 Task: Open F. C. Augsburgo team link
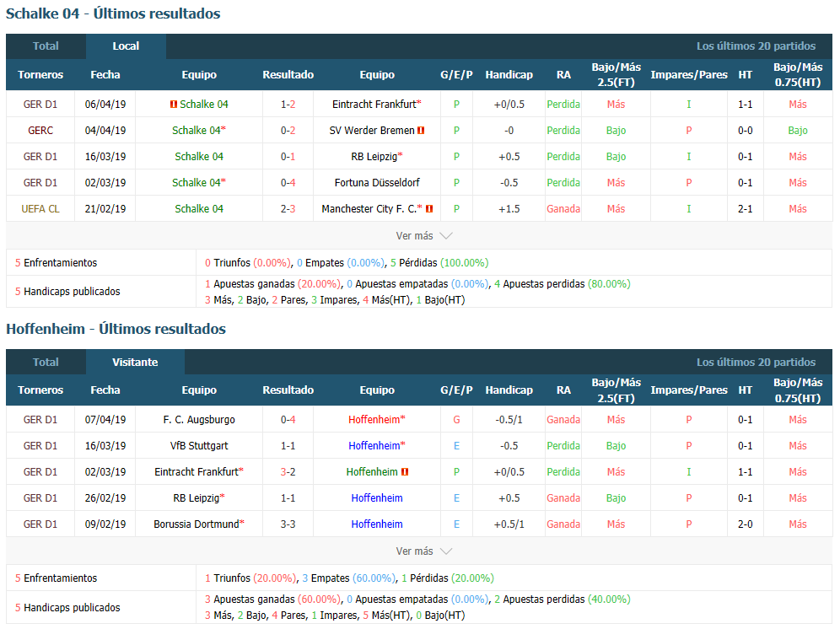(199, 420)
